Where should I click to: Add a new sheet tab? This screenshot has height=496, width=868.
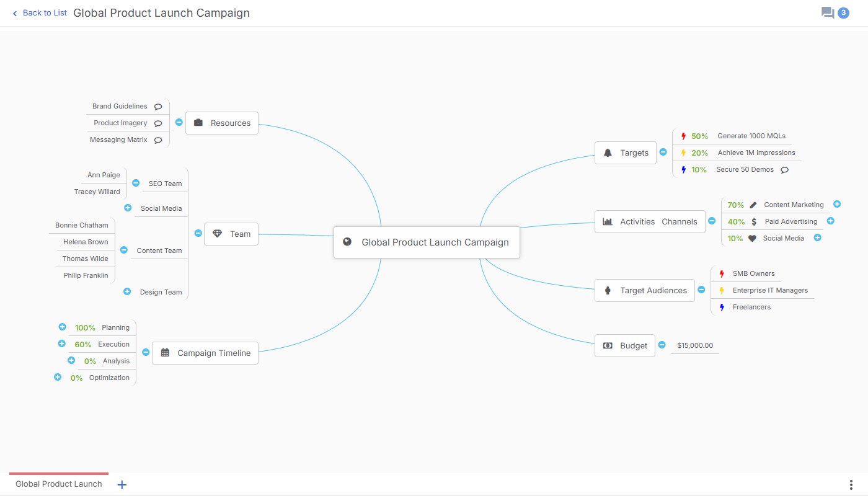pos(122,485)
